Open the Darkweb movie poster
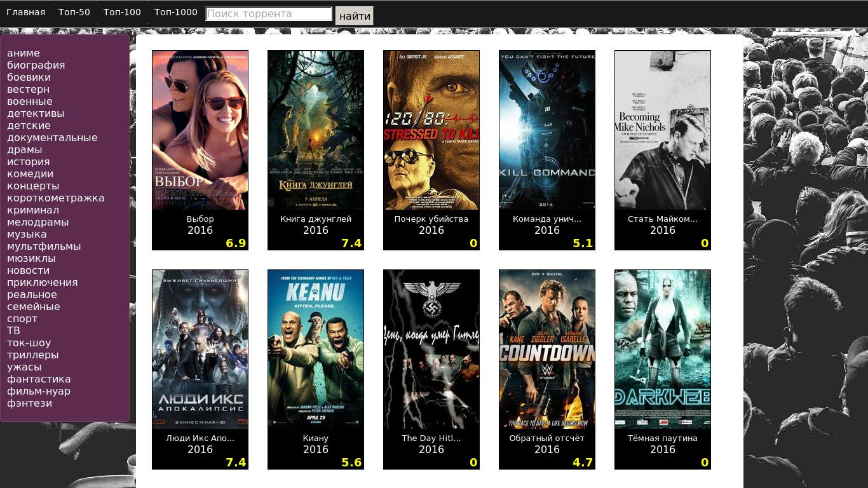Viewport: 868px width, 488px height. (663, 349)
